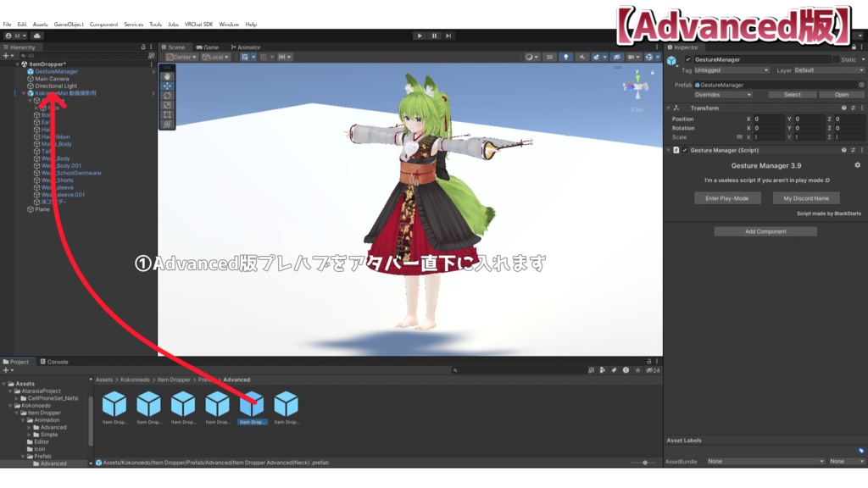Switch to the Game tab
Viewport: 868px width, 488px height.
[208, 47]
